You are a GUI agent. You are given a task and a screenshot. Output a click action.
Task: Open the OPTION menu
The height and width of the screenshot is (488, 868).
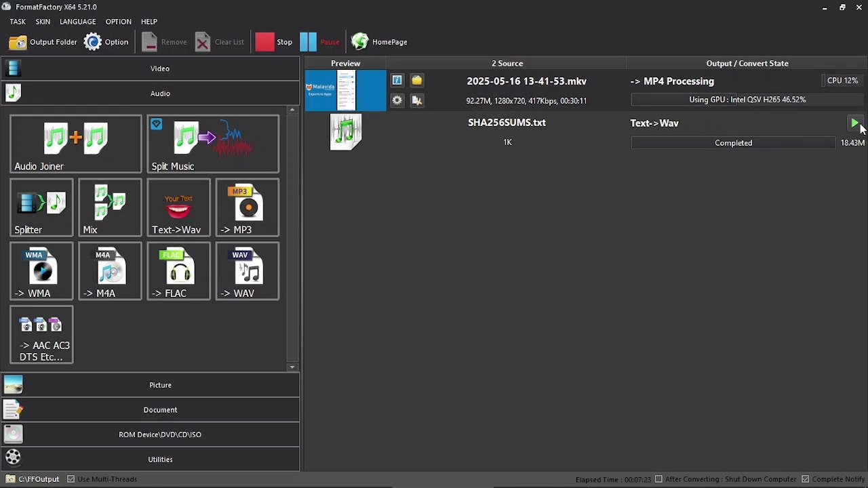(x=119, y=22)
